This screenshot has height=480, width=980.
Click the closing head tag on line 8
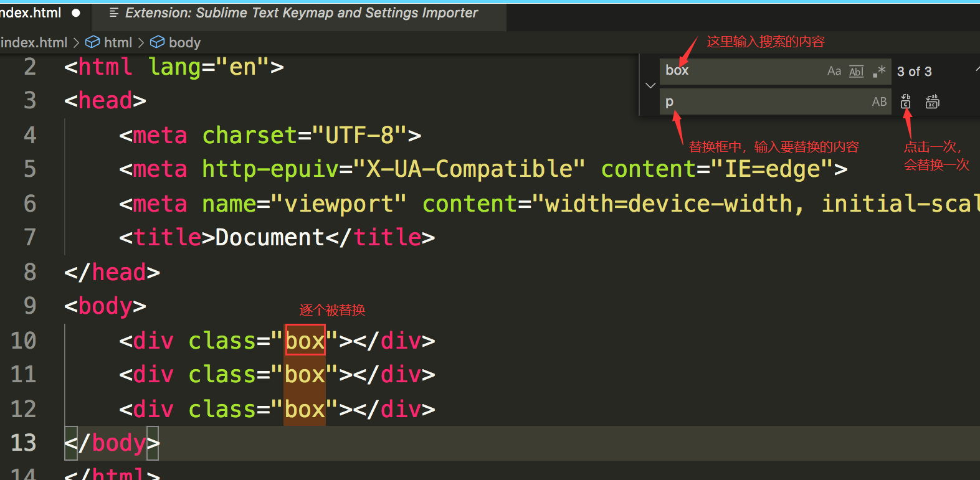pyautogui.click(x=112, y=272)
